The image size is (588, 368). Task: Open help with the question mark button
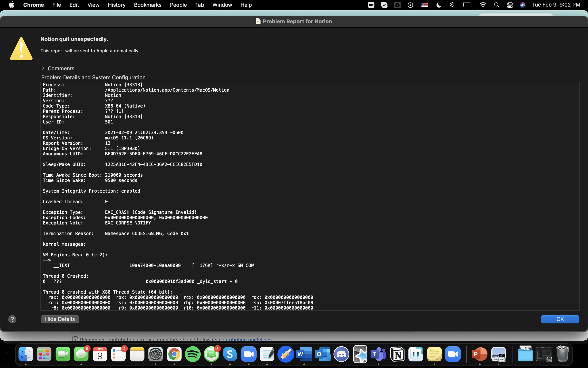click(12, 319)
